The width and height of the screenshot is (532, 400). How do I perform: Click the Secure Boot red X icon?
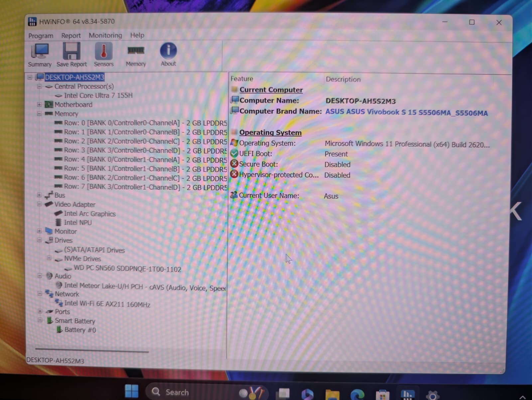point(234,163)
